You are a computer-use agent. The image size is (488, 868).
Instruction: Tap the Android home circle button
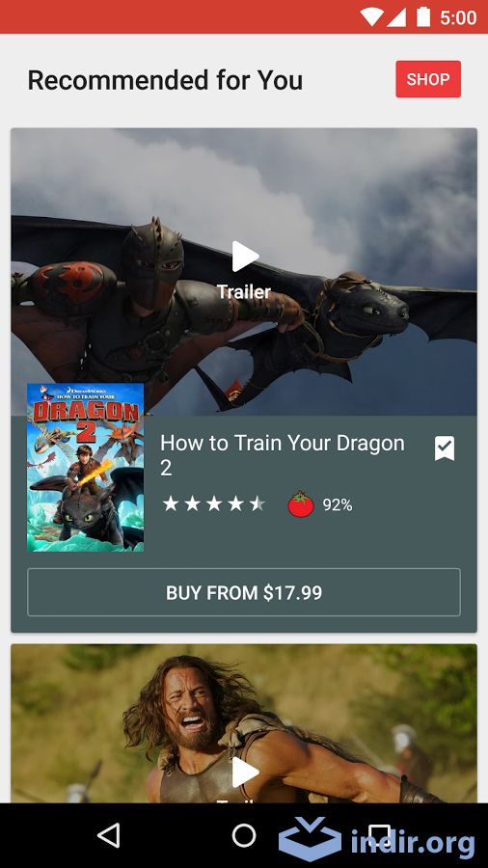(244, 835)
